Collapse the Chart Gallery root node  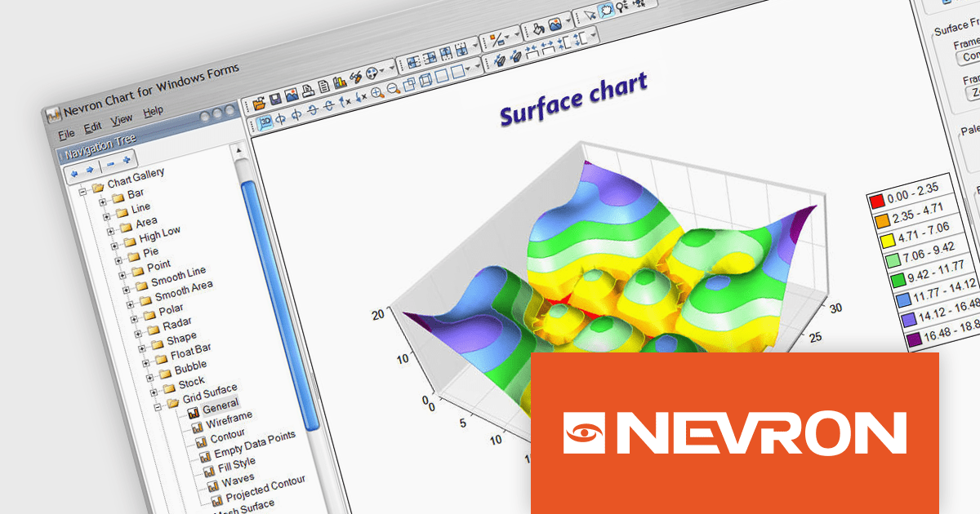pyautogui.click(x=82, y=192)
